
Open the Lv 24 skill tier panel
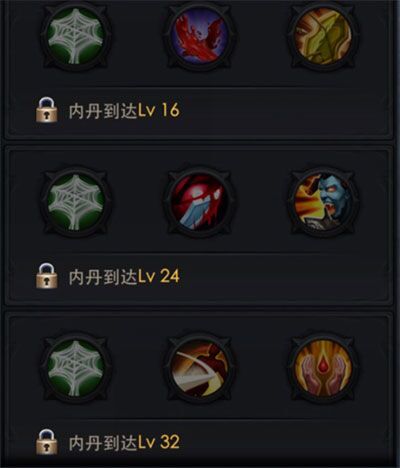coord(199,226)
